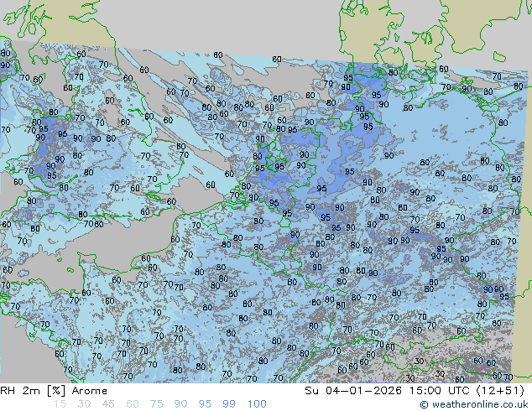
Task: Click the 'RH 2m [%] Arome' title text
Action: coord(54,391)
